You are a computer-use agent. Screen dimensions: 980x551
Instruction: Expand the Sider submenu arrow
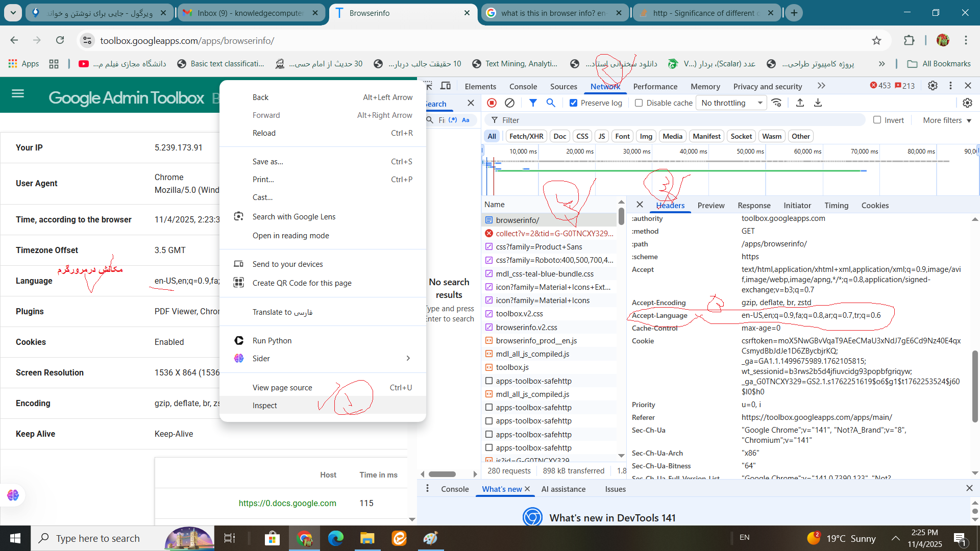(x=408, y=358)
